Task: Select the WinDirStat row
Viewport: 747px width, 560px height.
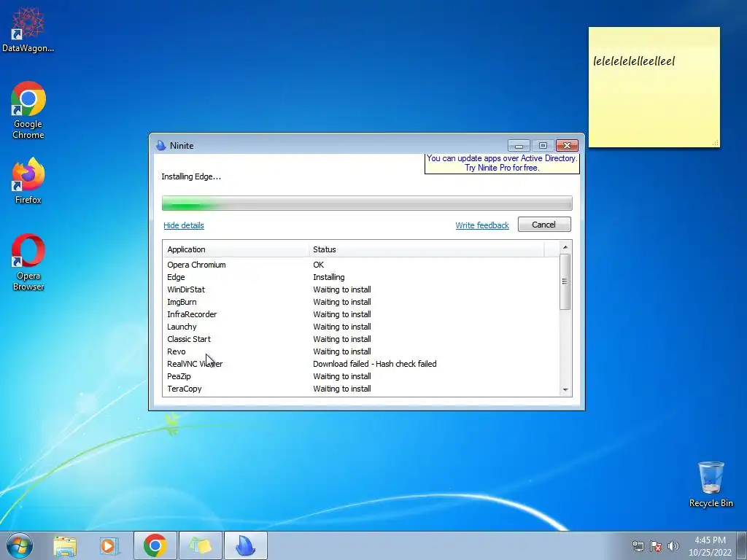Action: tap(361, 289)
